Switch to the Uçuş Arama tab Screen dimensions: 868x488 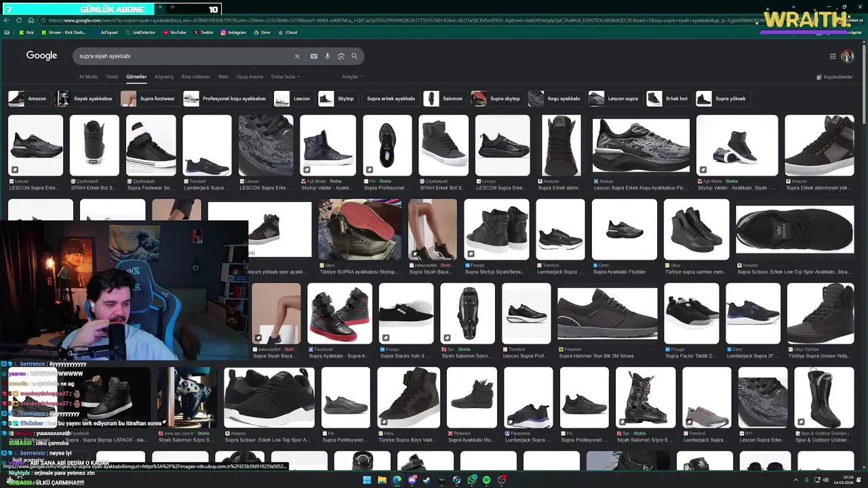tap(250, 77)
